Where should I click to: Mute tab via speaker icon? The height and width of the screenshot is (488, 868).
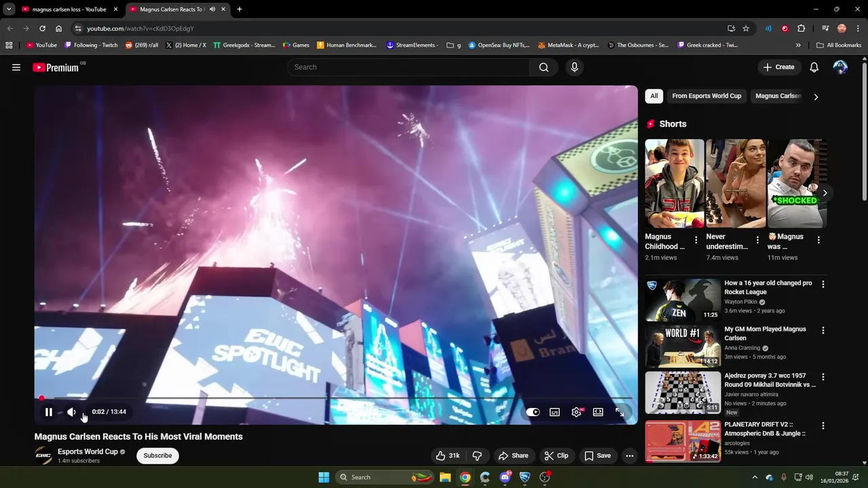pos(212,9)
